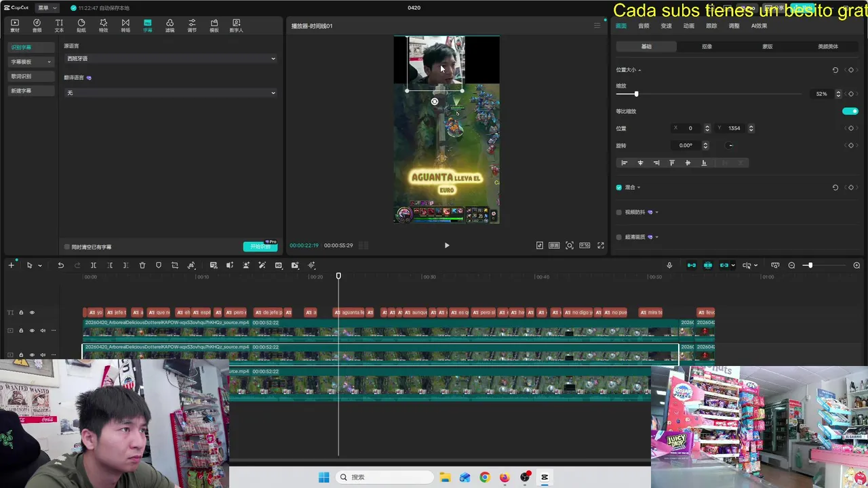This screenshot has width=868, height=488.
Task: Expand the 超清画质 section arrow
Action: point(656,237)
